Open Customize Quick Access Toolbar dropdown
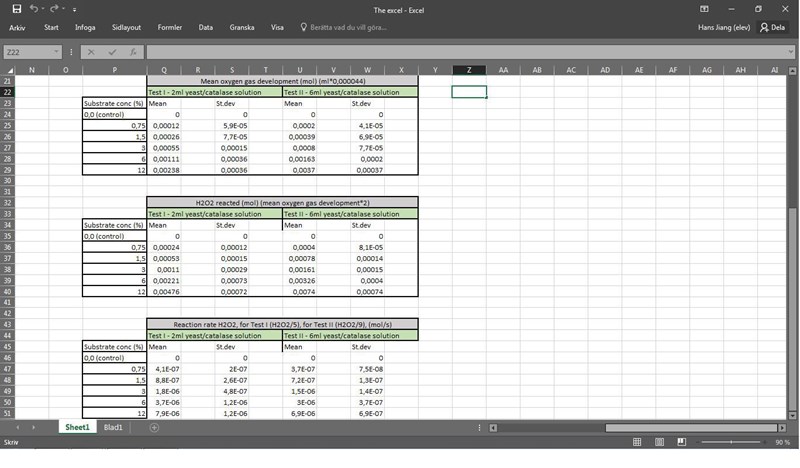Screen dimensions: 800x468 pyautogui.click(x=72, y=9)
